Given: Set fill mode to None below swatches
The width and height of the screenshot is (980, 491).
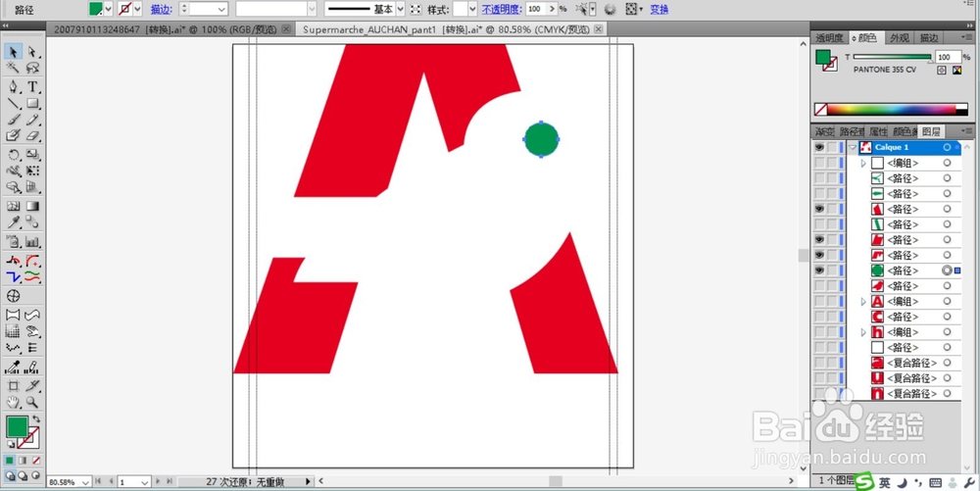Looking at the screenshot, I should [x=36, y=461].
